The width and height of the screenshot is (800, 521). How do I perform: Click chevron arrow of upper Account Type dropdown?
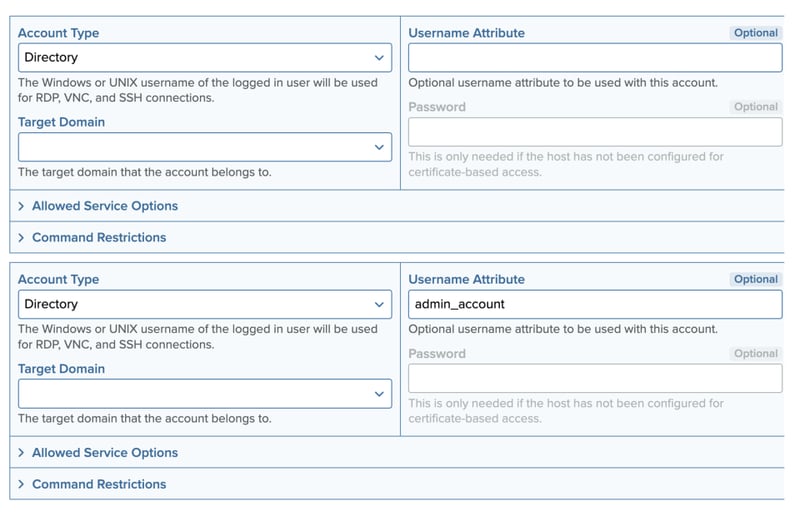pos(379,58)
